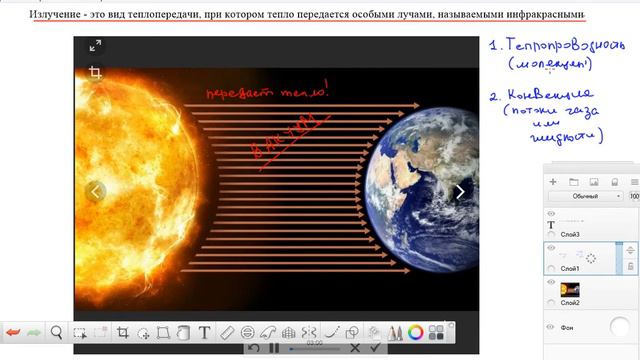Screen dimensions: 640x360
Task: Pick the Distort transform tool
Action: [x=163, y=333]
